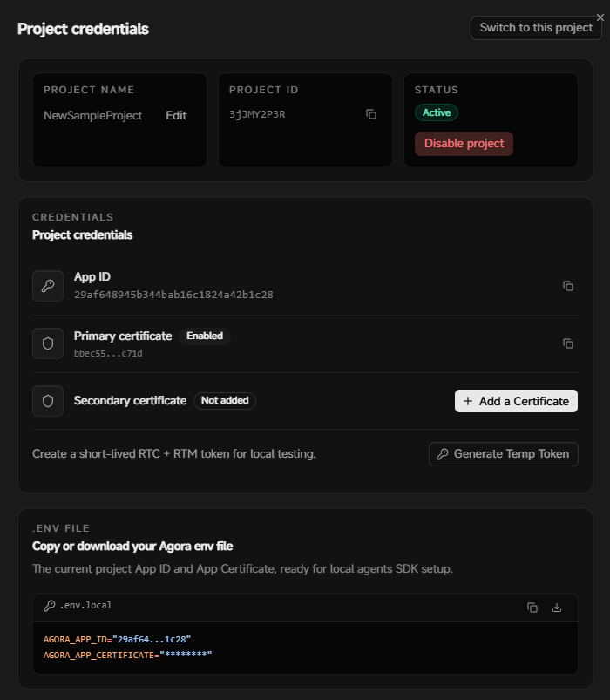This screenshot has width=610, height=700.
Task: Click the Enabled badge on primary certificate
Action: coord(205,336)
